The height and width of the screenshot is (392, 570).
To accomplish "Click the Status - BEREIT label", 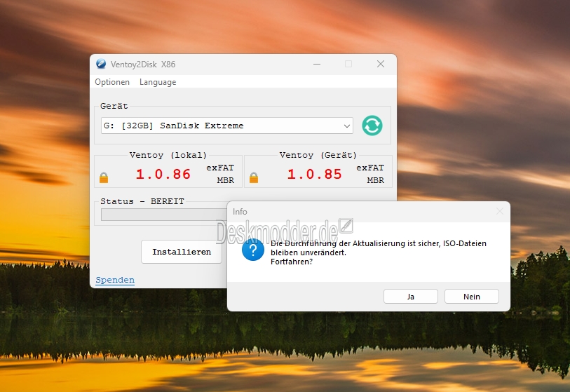I will (x=142, y=201).
